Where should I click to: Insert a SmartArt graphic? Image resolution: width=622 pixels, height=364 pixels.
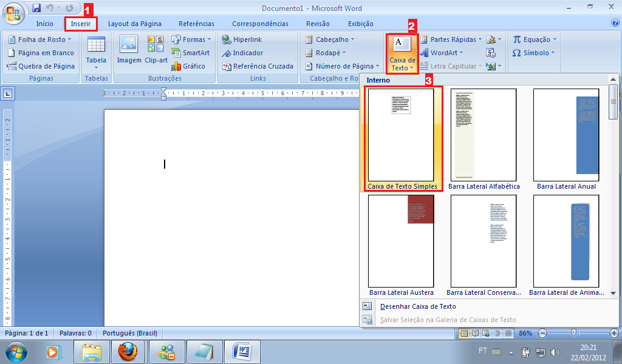pyautogui.click(x=190, y=53)
